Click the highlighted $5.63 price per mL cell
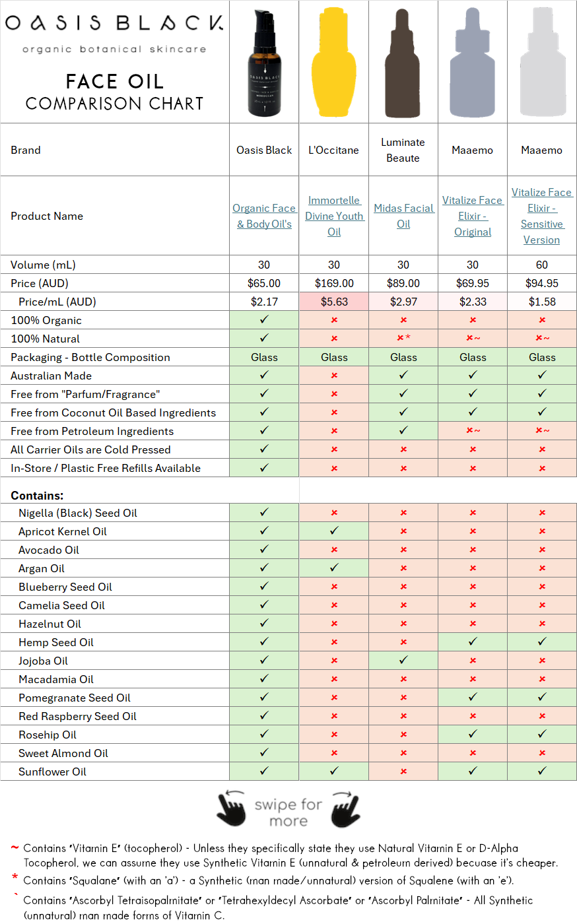The width and height of the screenshot is (577, 924). pyautogui.click(x=333, y=301)
